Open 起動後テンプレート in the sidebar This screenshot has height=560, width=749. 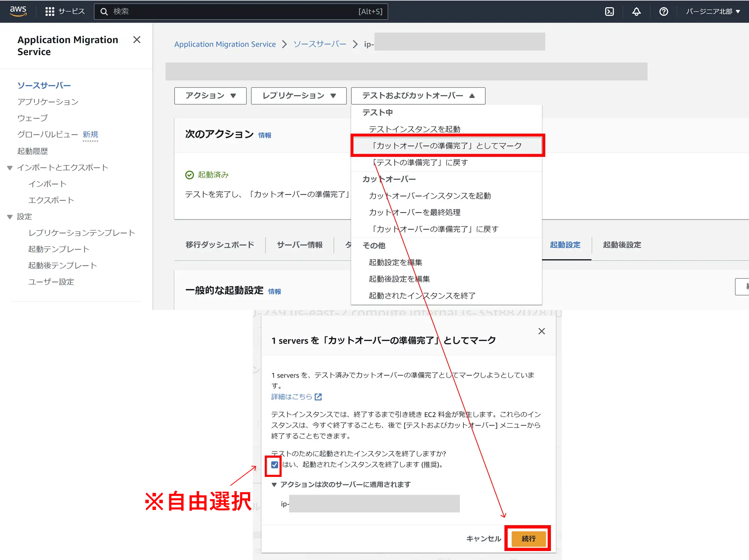pyautogui.click(x=63, y=265)
